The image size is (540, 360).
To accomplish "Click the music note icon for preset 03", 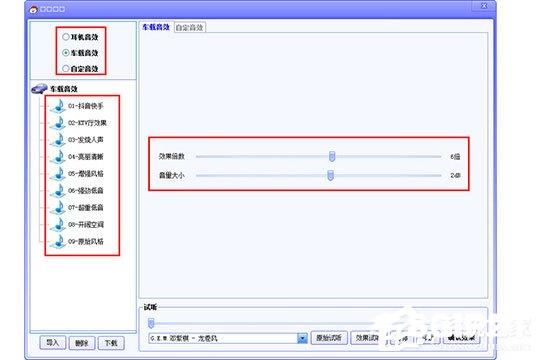I will click(58, 140).
